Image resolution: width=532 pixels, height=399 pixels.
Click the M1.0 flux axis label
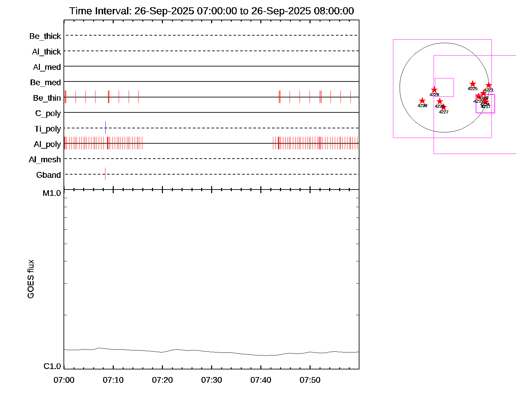(x=52, y=193)
